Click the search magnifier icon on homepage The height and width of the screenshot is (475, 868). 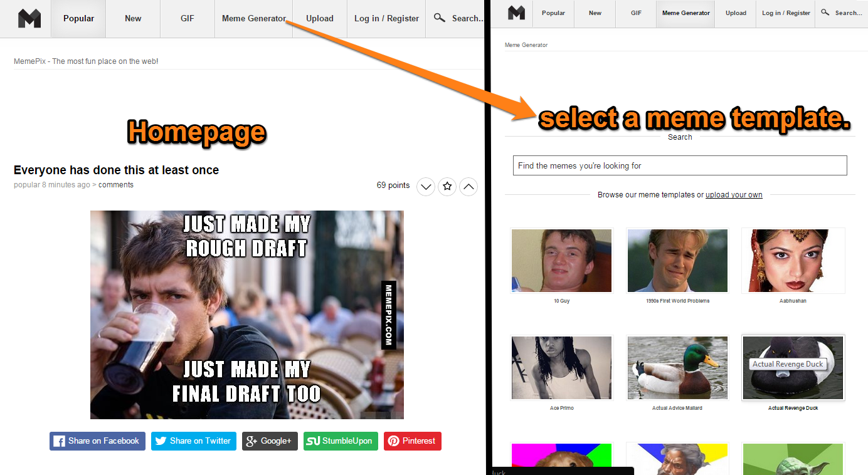pos(440,18)
